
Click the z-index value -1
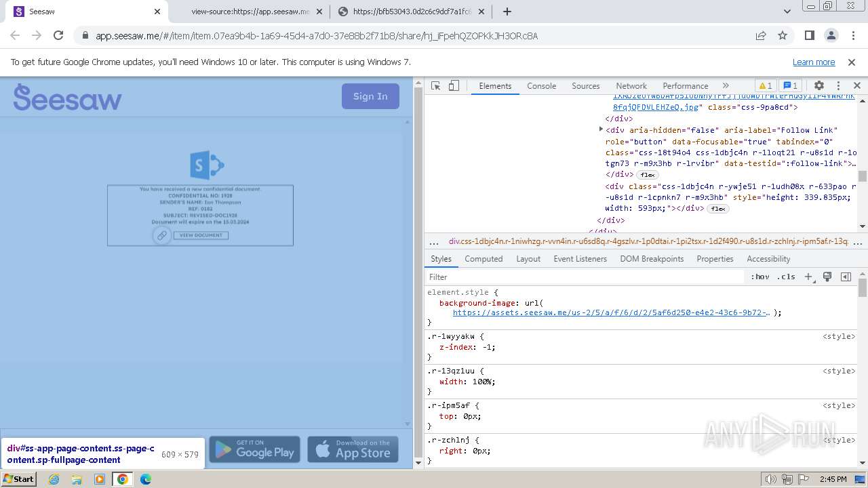tap(488, 347)
